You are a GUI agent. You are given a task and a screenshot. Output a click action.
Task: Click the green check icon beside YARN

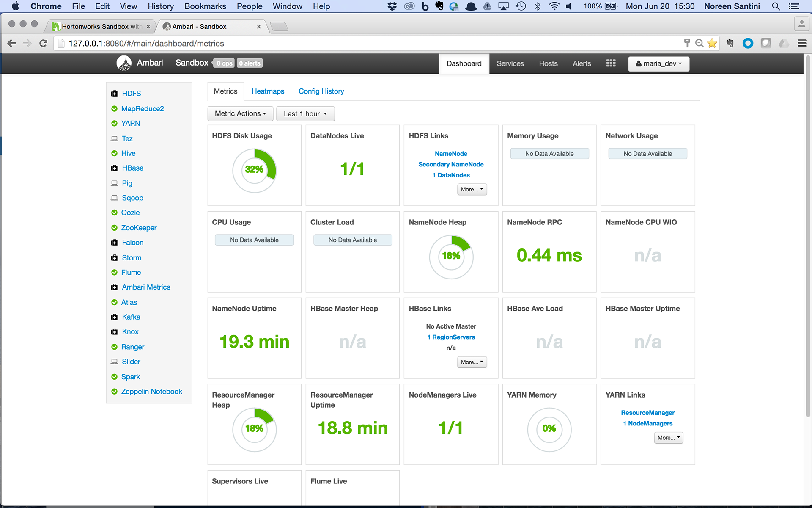pyautogui.click(x=114, y=124)
